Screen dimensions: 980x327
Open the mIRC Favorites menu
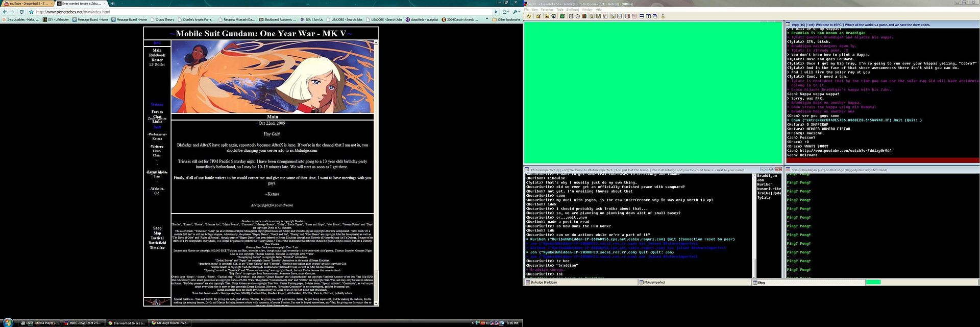tap(547, 10)
